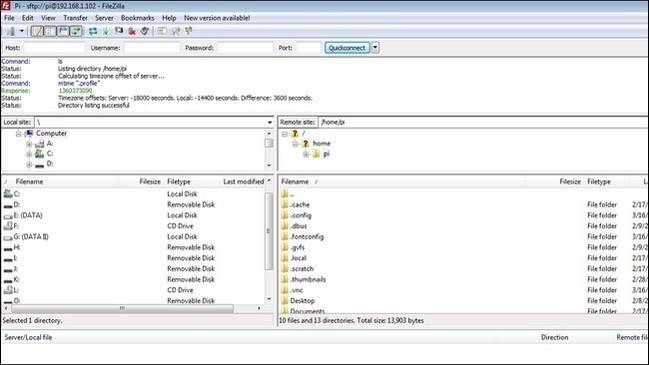Click the Host input field
This screenshot has width=649, height=365.
[55, 48]
